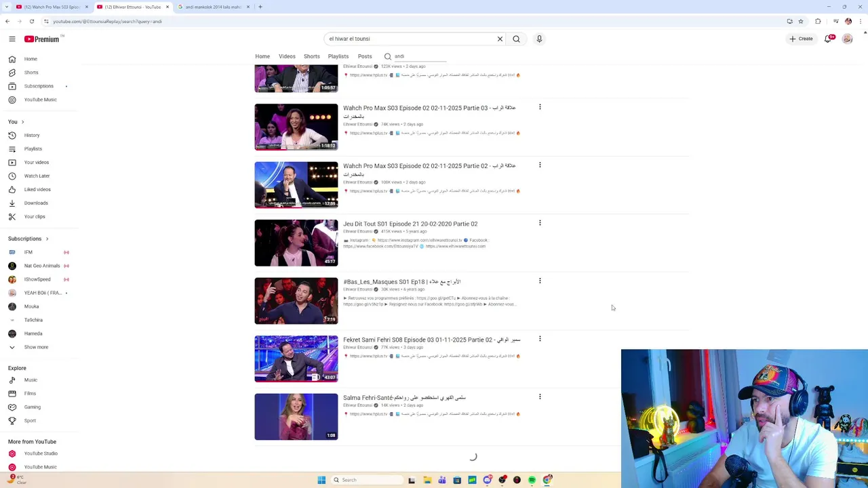The height and width of the screenshot is (488, 868).
Task: Switch to the channel Posts tab
Action: 365,56
